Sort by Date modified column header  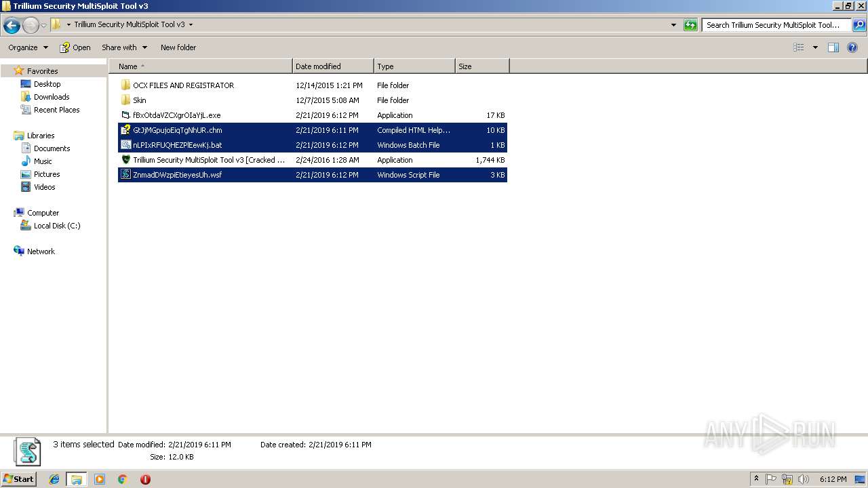pos(333,66)
